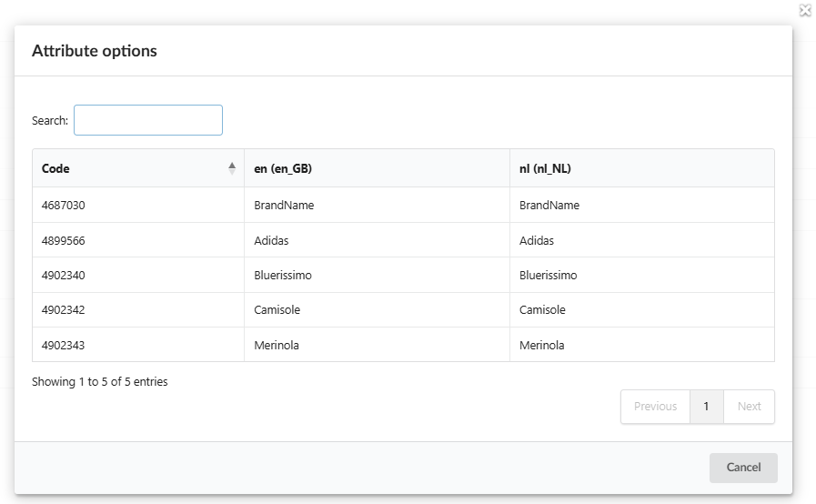Go to the Previous page
Viewport: 816px width, 504px height.
pos(655,407)
